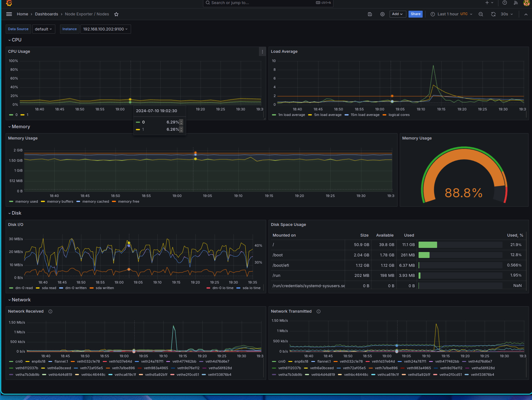Click the /boot/efi mount row
532x400 pixels.
(398, 266)
